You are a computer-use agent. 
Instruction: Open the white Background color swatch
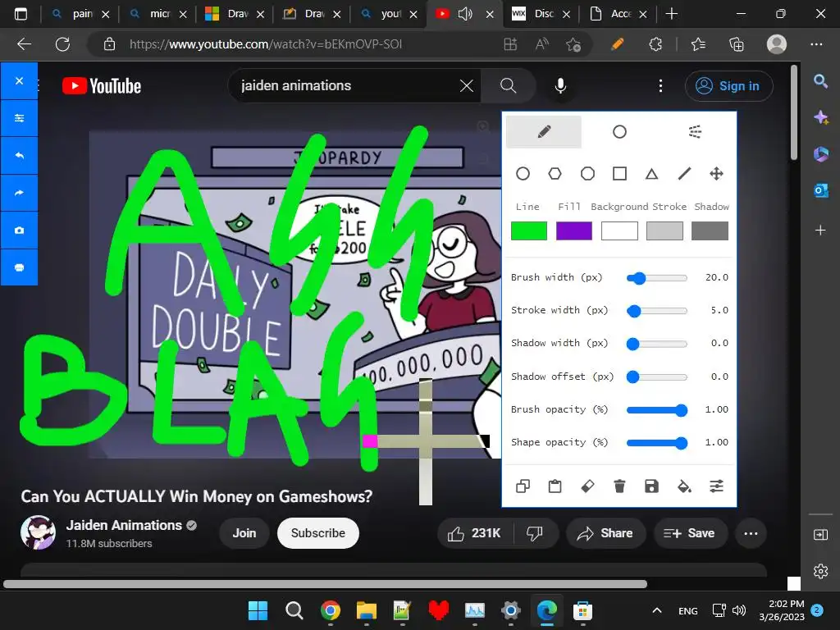(619, 231)
